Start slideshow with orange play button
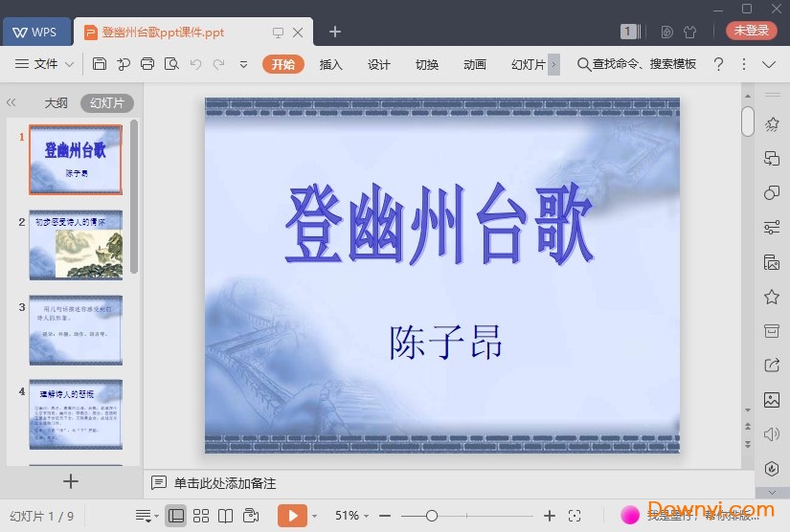790x532 pixels. (x=292, y=516)
